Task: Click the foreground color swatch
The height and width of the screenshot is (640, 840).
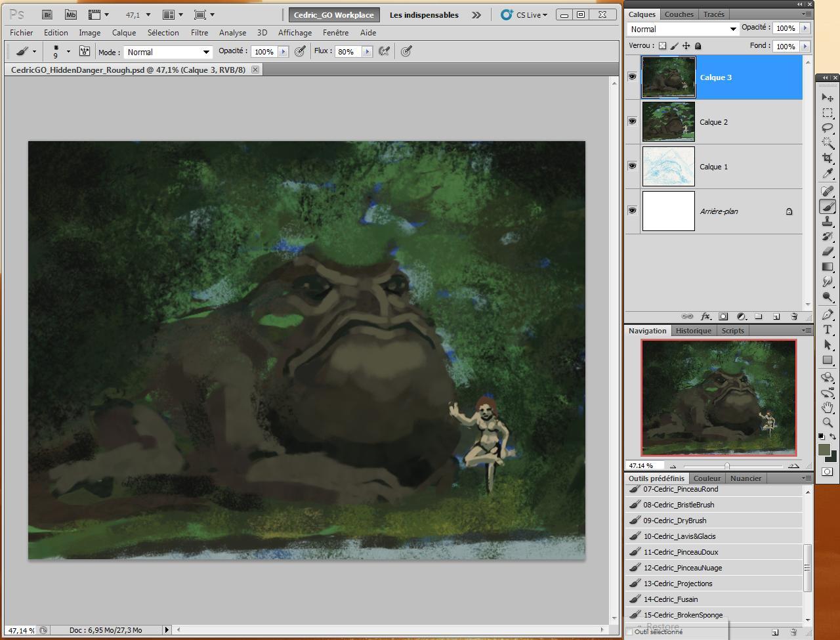Action: (824, 449)
